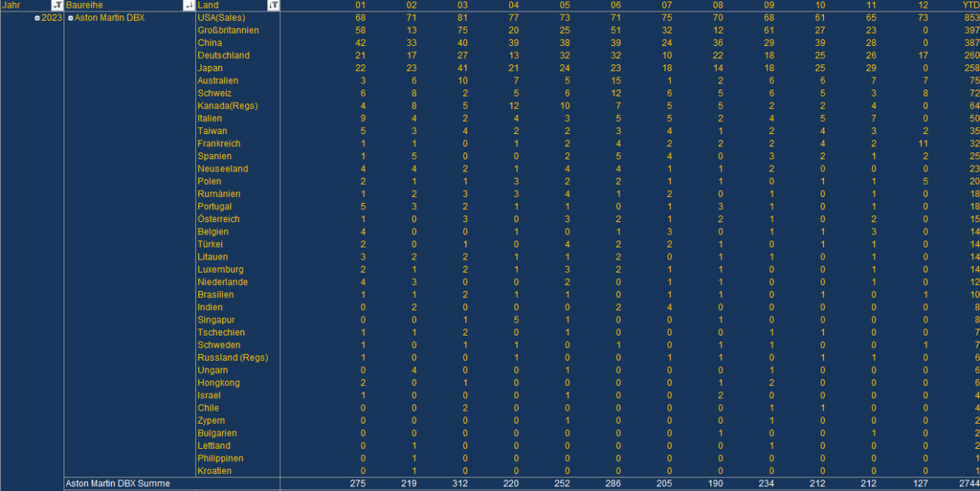Select the Litauen row label

point(213,257)
